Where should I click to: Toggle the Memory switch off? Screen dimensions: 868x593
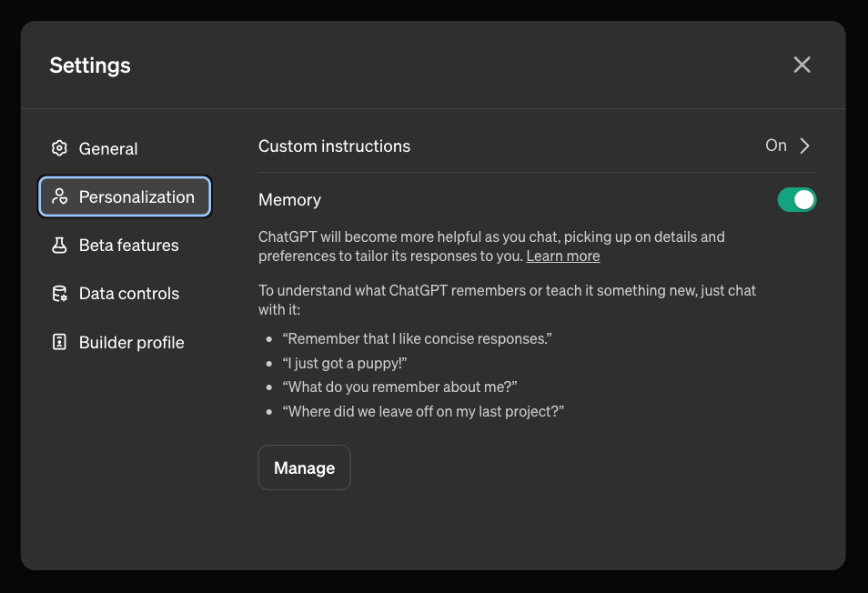click(797, 200)
